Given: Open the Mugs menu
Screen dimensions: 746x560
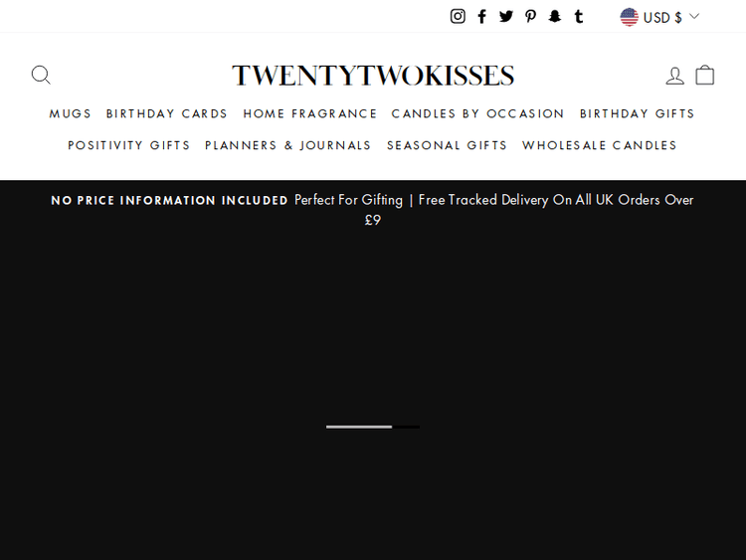Looking at the screenshot, I should [x=71, y=113].
